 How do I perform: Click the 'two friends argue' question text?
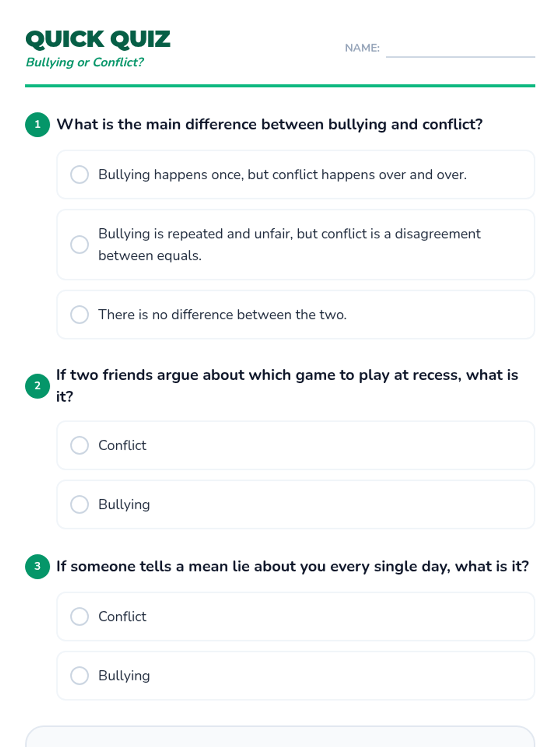click(287, 375)
